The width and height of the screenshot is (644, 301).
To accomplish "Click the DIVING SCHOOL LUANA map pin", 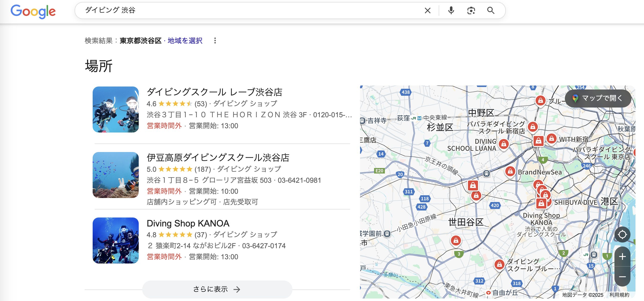I will pos(504,144).
